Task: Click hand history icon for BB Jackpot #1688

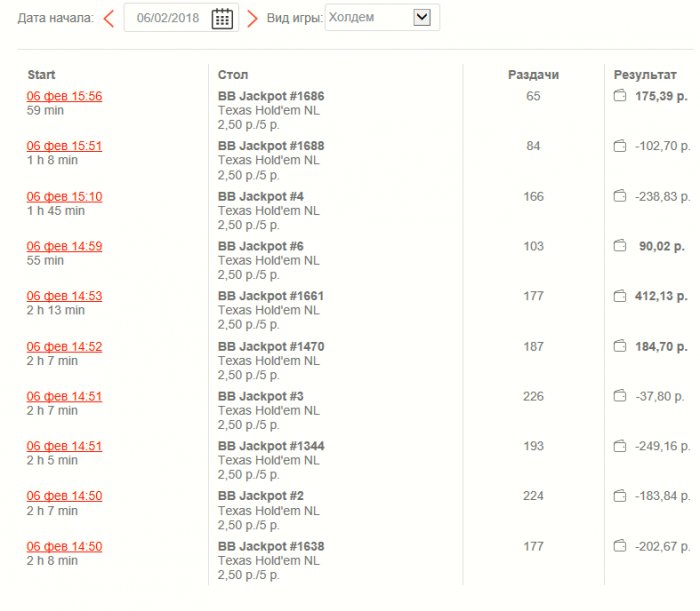Action: tap(620, 146)
